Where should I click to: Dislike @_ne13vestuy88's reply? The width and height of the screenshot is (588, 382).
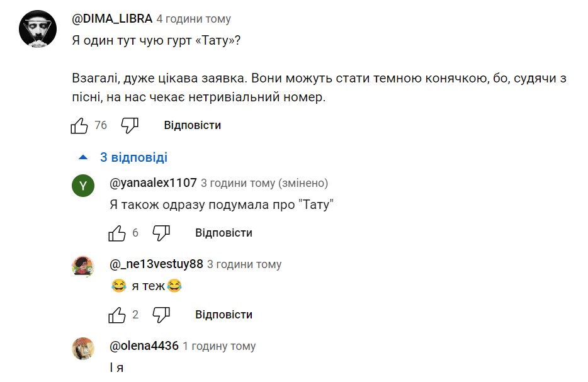pyautogui.click(x=161, y=315)
